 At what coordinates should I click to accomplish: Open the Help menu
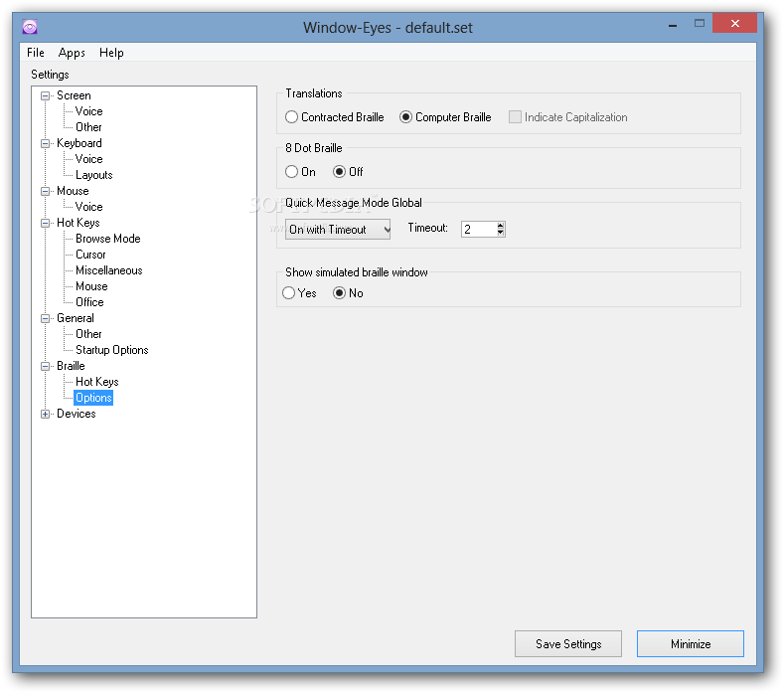[111, 53]
